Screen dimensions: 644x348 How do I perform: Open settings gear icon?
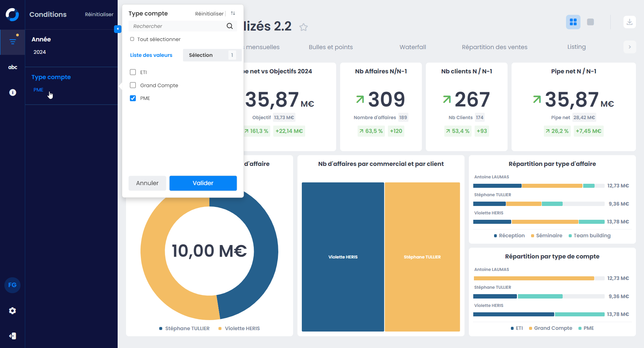(12, 311)
